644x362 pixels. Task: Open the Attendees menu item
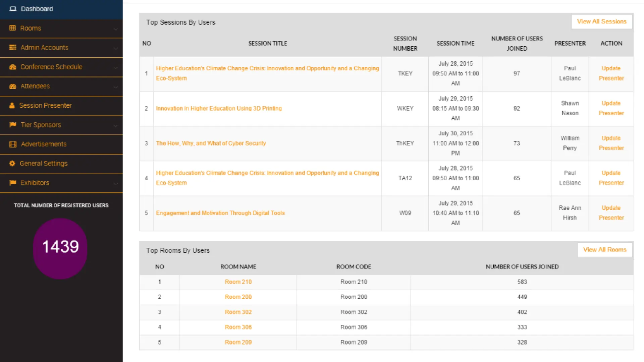pos(61,86)
